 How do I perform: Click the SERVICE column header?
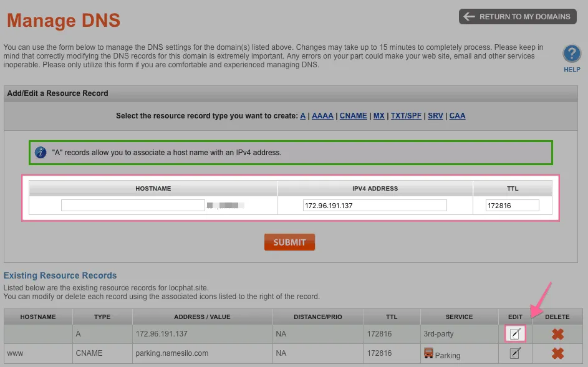[x=460, y=317]
